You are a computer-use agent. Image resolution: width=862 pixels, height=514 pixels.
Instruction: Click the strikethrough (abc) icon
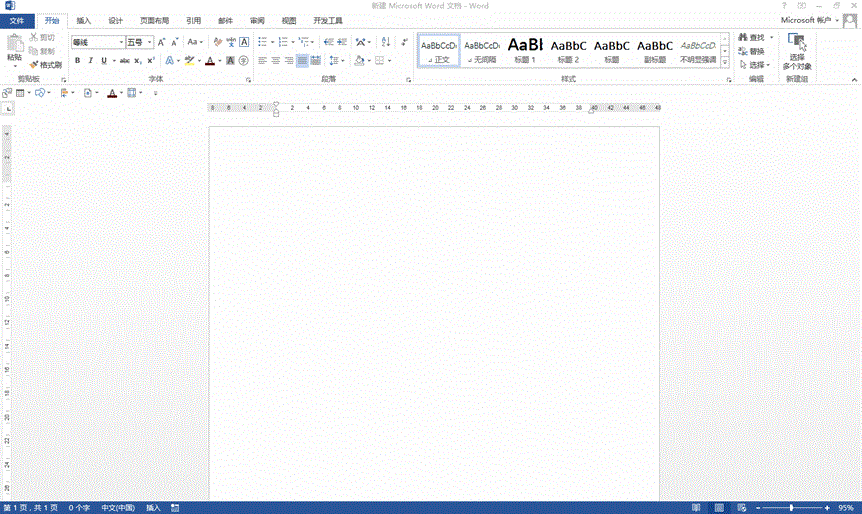(124, 61)
